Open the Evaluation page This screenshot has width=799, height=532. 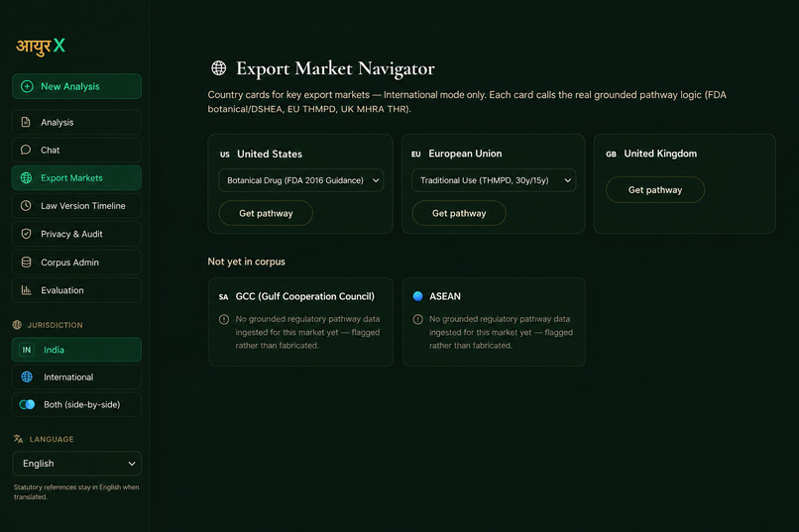[x=76, y=290]
